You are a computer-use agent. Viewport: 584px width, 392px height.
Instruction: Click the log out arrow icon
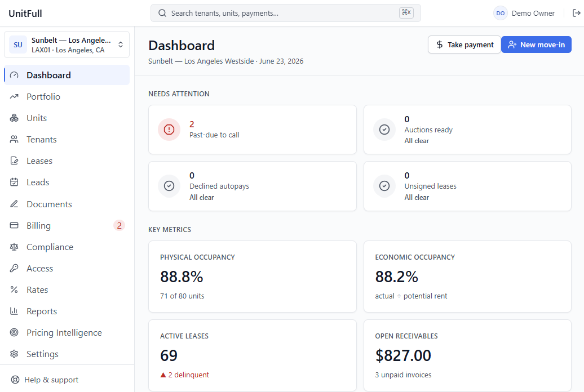(576, 13)
